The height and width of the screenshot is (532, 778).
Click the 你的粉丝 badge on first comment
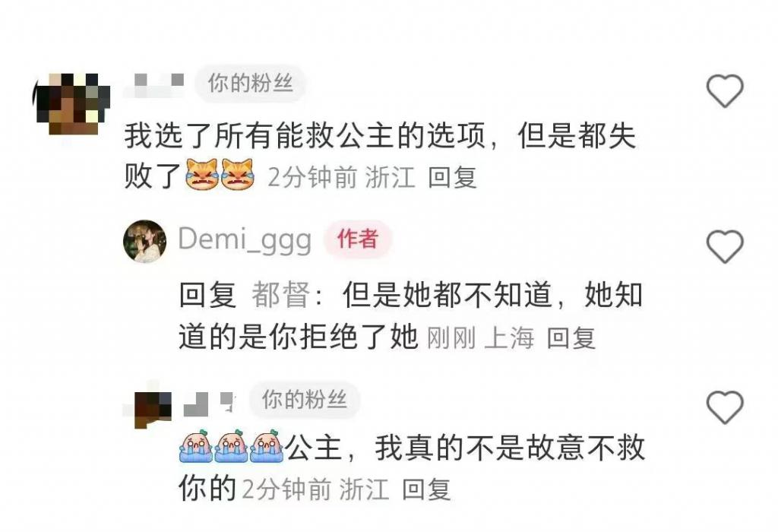[250, 83]
